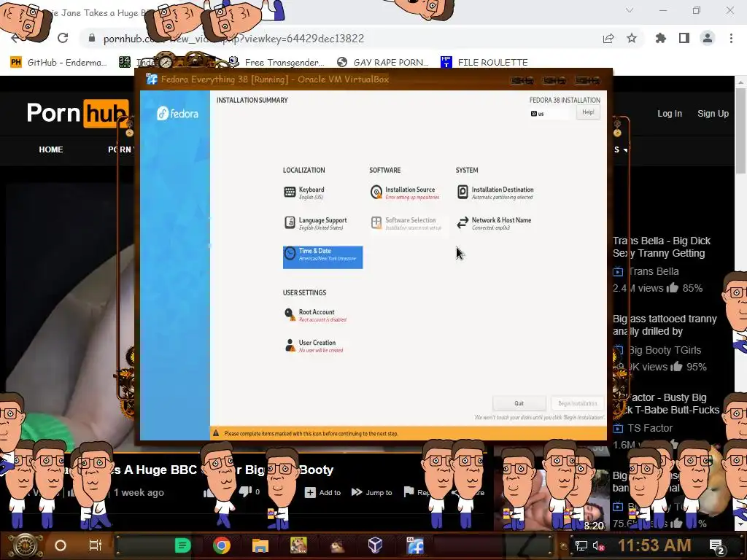
Task: Click the Cortana circle on taskbar
Action: [61, 545]
